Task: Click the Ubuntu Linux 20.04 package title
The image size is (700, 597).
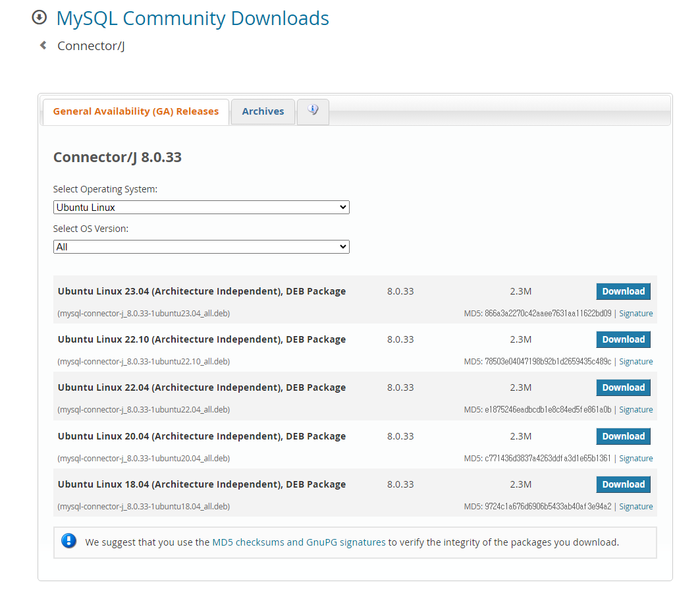Action: tap(202, 437)
